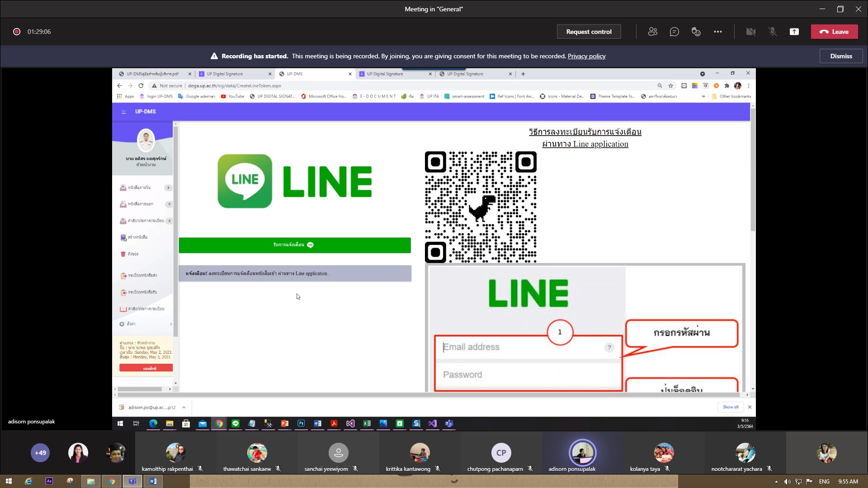Click the zoom magnifier in address bar
This screenshot has width=868, height=488.
pyautogui.click(x=660, y=85)
